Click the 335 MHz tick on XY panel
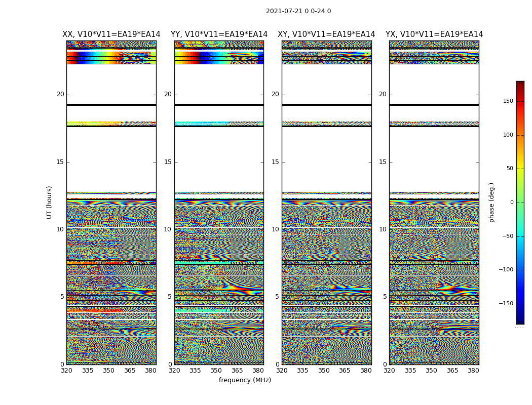Image resolution: width=532 pixels, height=405 pixels. (x=302, y=371)
